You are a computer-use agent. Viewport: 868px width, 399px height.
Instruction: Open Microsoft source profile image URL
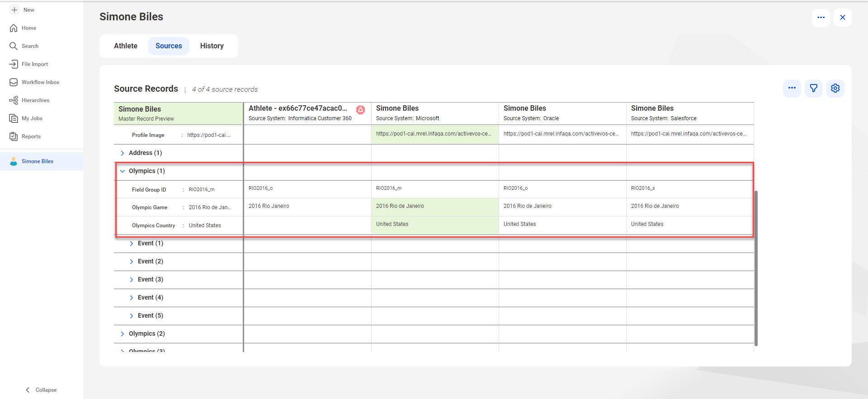[434, 134]
